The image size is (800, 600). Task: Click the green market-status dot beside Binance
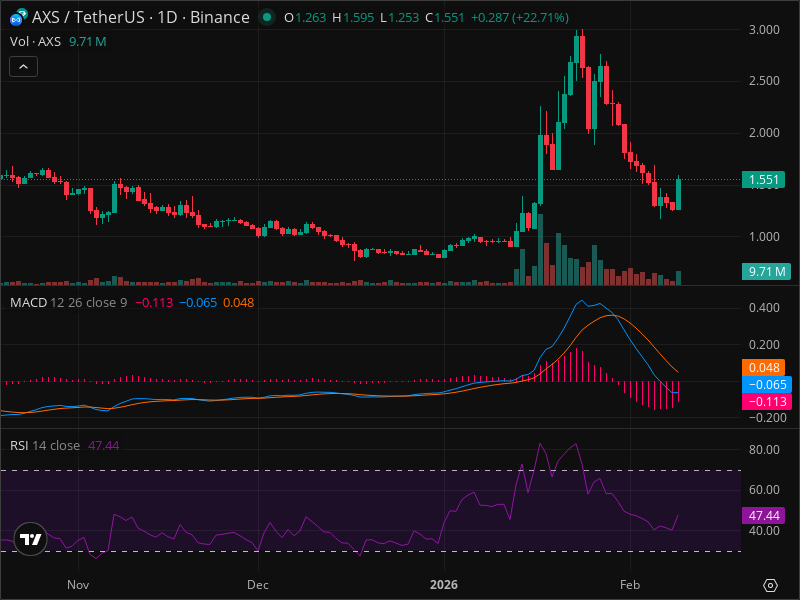(x=266, y=17)
